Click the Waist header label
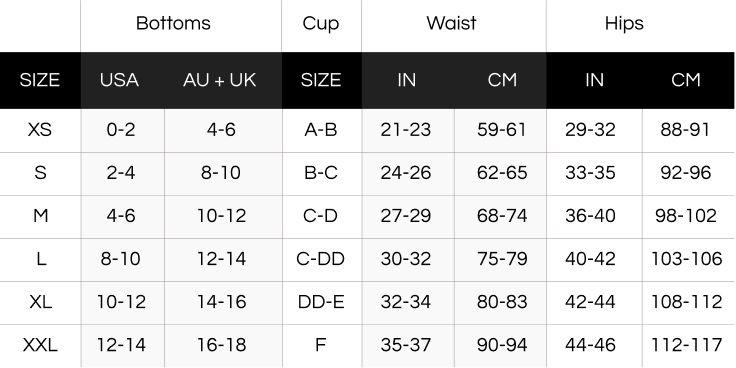This screenshot has height=368, width=736. click(x=452, y=23)
